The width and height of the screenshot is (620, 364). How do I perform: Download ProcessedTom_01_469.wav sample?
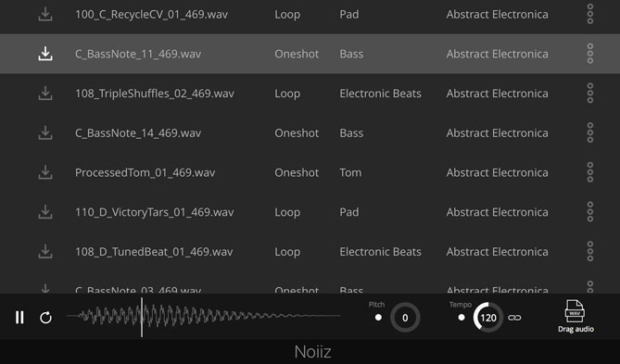pos(45,172)
